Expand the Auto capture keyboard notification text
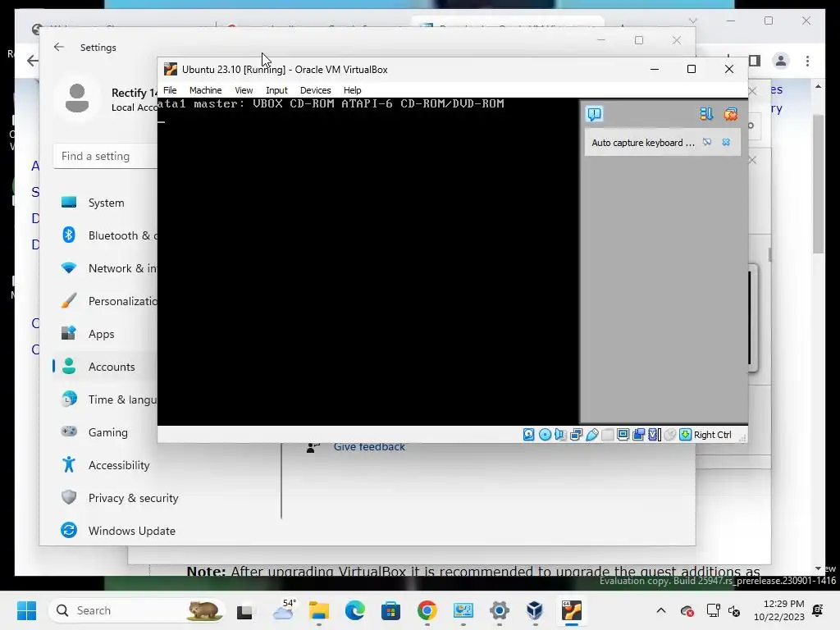This screenshot has height=630, width=840. tap(643, 143)
